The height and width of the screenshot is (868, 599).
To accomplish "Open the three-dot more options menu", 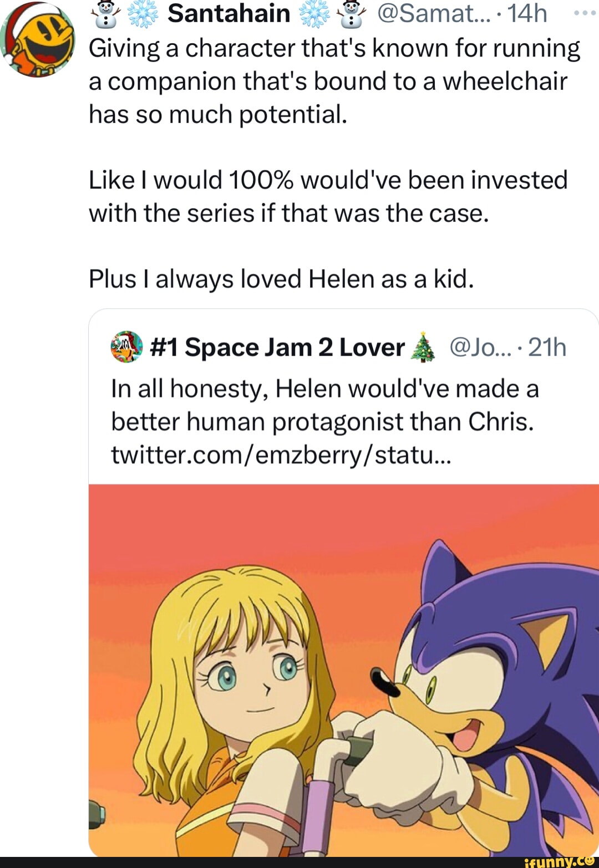I will pyautogui.click(x=584, y=12).
